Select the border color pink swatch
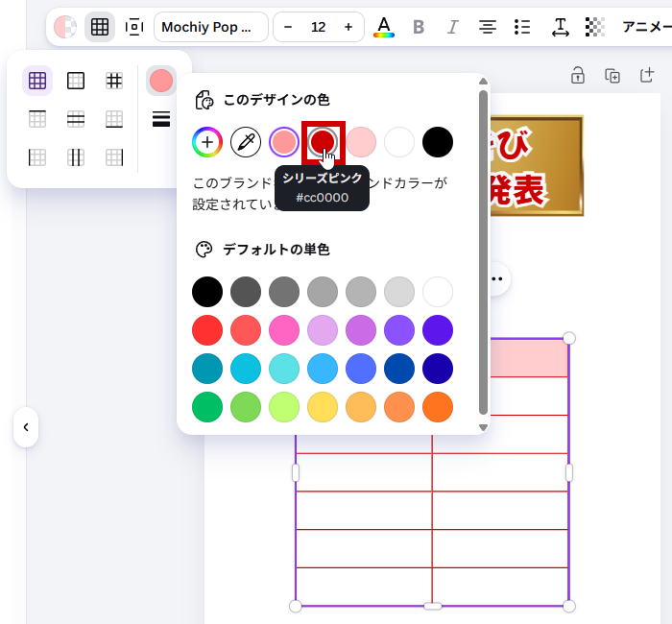The width and height of the screenshot is (672, 624). pos(161,81)
